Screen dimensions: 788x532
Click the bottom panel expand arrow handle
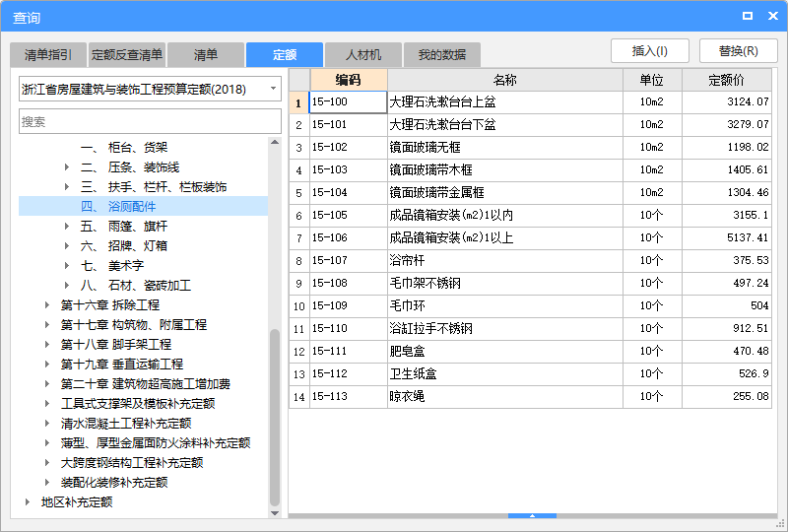(532, 515)
